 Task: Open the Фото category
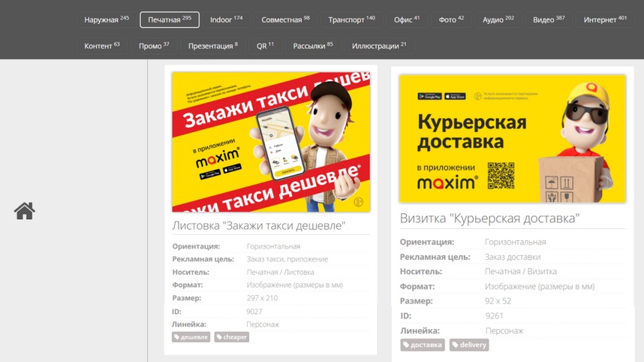click(451, 20)
